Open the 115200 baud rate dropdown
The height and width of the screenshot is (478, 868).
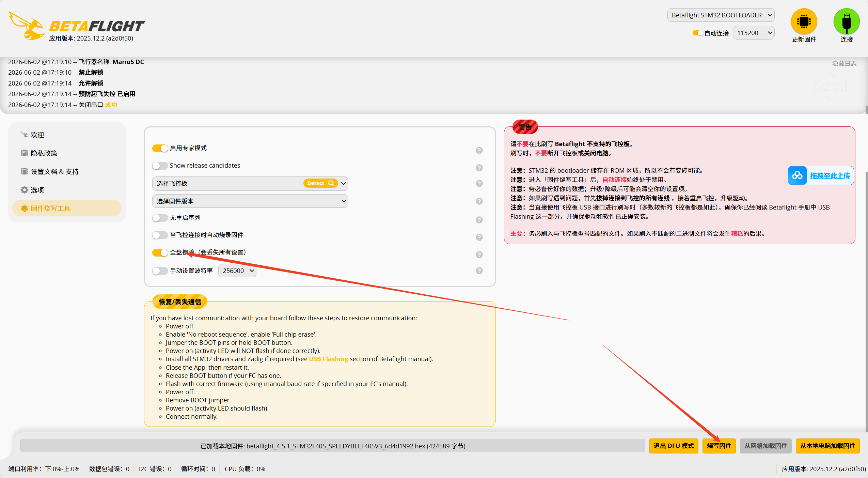[754, 33]
